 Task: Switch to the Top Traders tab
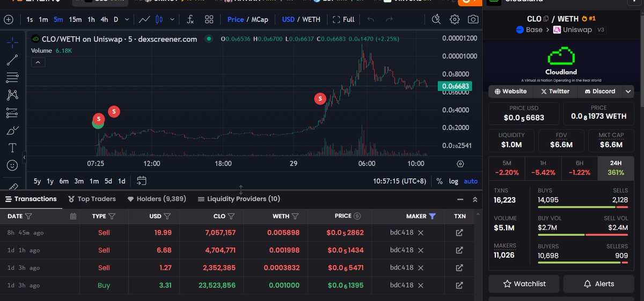click(x=92, y=199)
